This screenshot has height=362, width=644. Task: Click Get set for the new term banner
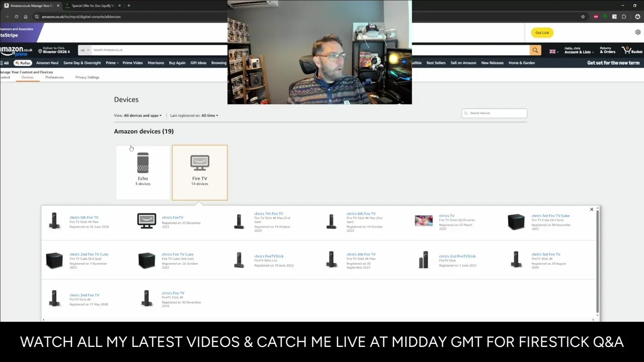[x=613, y=63]
